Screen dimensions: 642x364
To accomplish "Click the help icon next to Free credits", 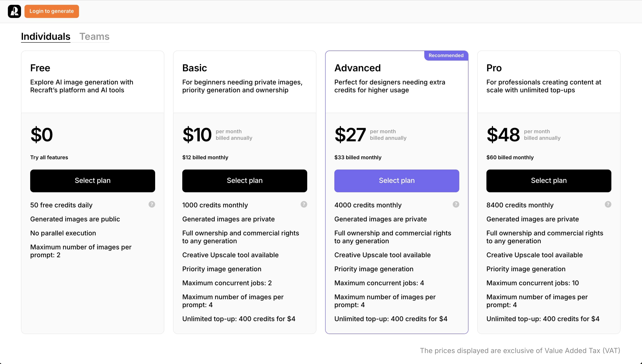I will (x=152, y=205).
